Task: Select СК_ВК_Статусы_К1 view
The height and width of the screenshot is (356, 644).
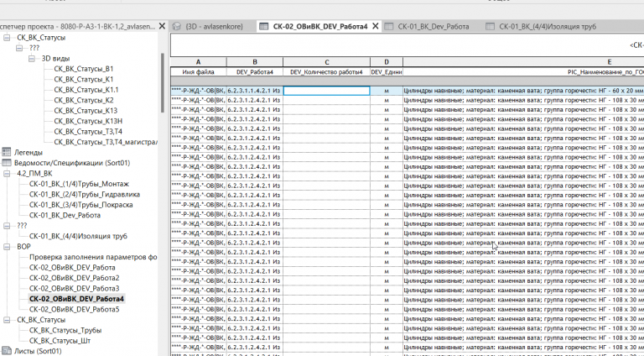Action: (83, 79)
